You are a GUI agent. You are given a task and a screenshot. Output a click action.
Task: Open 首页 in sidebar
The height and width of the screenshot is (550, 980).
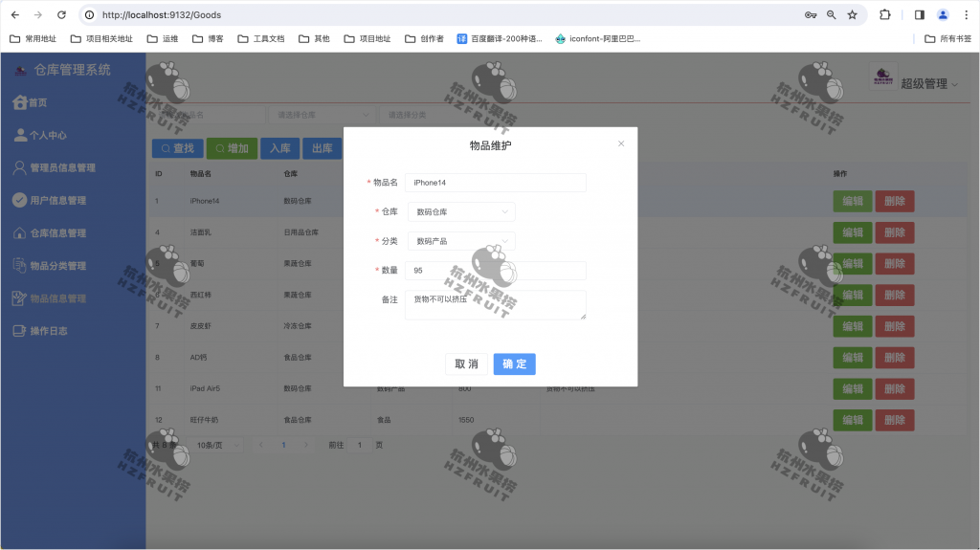click(x=30, y=102)
